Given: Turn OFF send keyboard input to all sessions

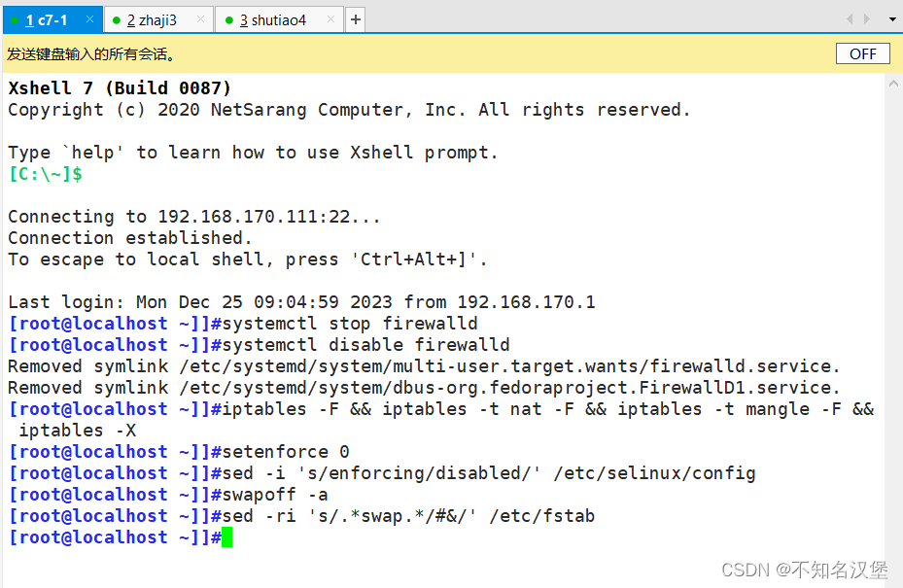Looking at the screenshot, I should pyautogui.click(x=863, y=53).
